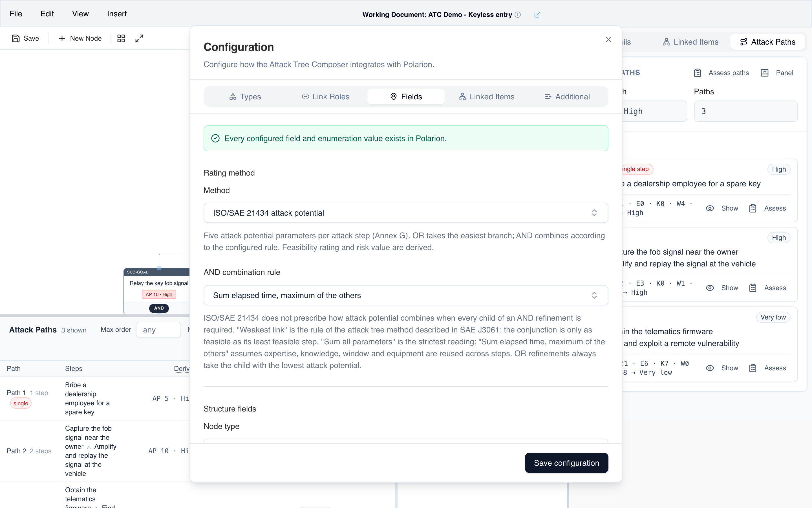Open the Insert menu
The width and height of the screenshot is (812, 508).
pyautogui.click(x=117, y=14)
